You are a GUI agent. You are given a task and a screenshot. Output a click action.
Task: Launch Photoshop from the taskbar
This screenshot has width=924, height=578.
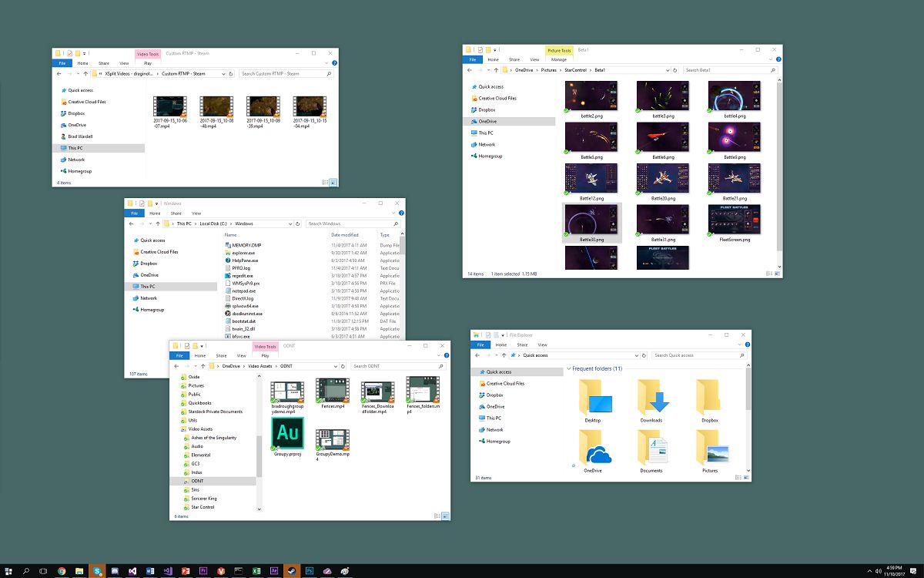(310, 571)
